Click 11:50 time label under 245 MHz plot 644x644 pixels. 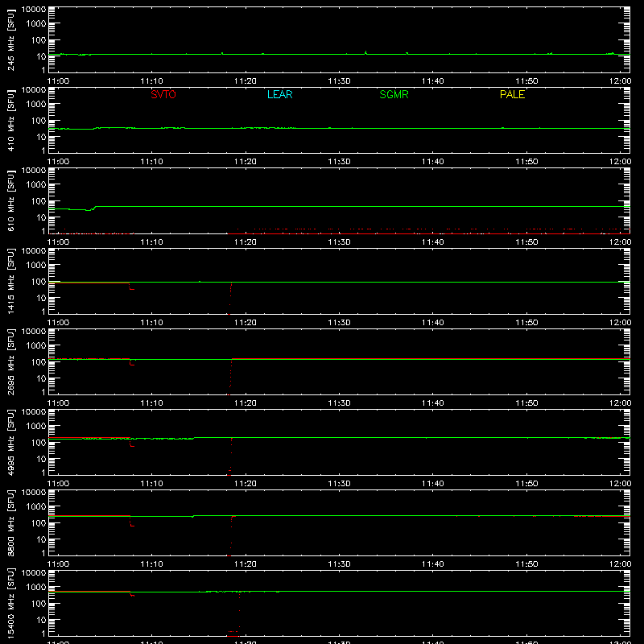526,81
